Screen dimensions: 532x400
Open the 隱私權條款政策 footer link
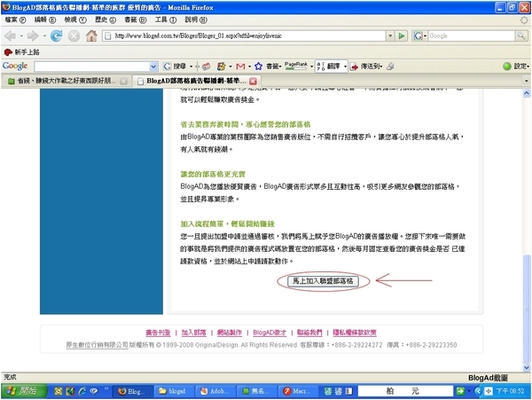click(x=355, y=333)
